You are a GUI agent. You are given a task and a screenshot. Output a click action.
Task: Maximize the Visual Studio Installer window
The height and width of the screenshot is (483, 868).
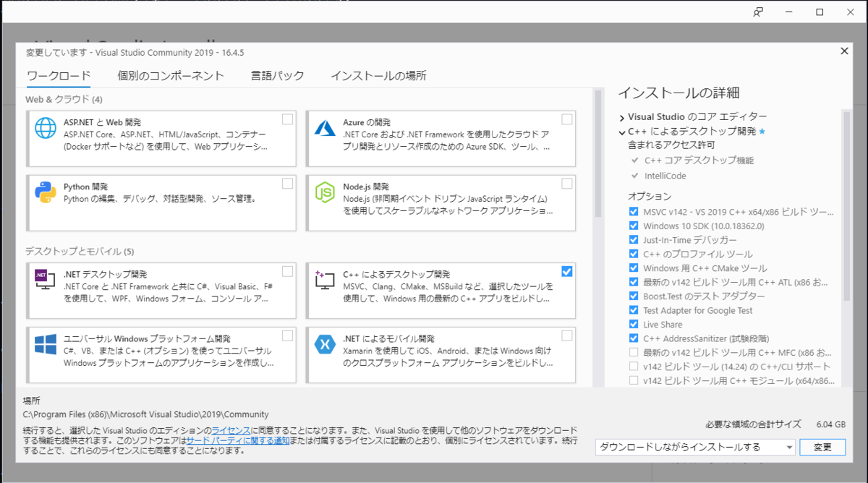coord(820,12)
